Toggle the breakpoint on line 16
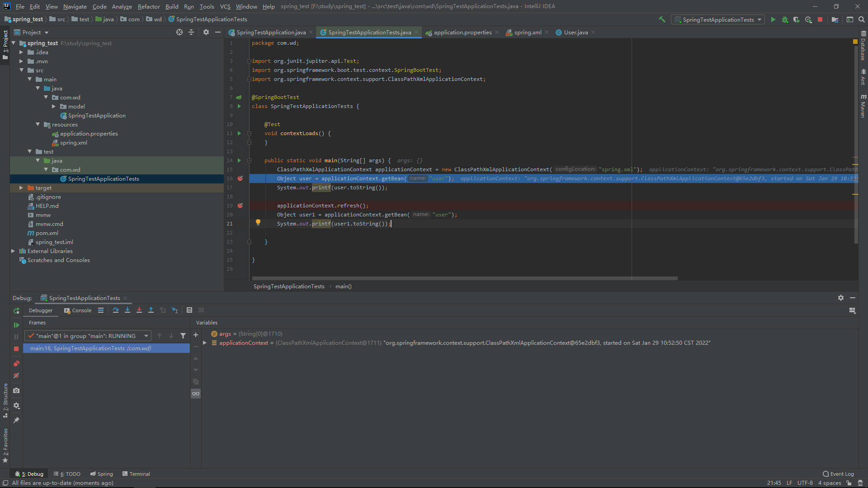This screenshot has height=488, width=868. (240, 178)
